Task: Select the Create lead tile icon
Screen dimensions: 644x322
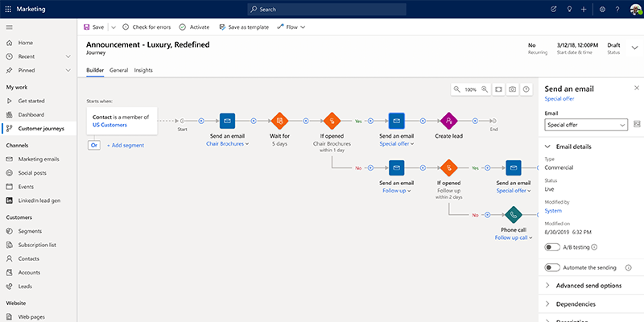Action: pyautogui.click(x=449, y=121)
